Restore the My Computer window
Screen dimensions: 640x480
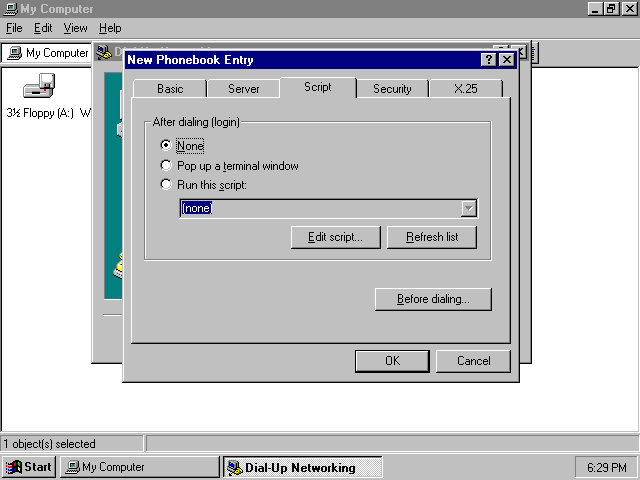[611, 9]
